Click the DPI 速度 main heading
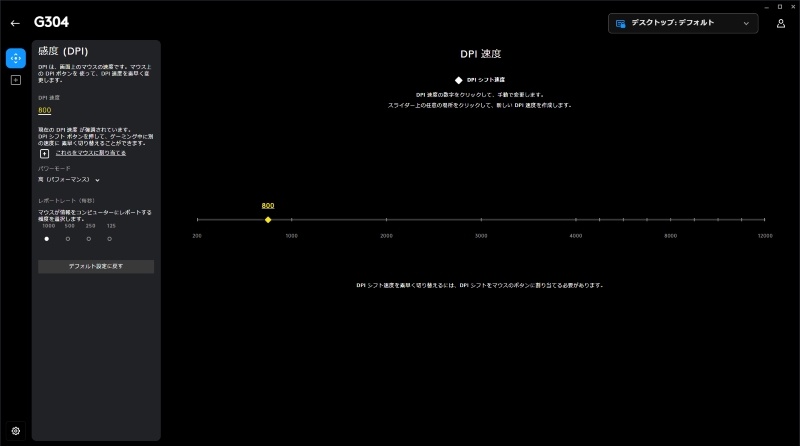The image size is (800, 446). tap(481, 54)
